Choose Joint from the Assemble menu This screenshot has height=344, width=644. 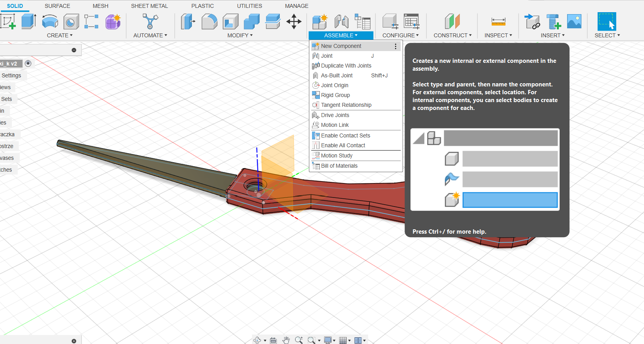tap(356, 56)
